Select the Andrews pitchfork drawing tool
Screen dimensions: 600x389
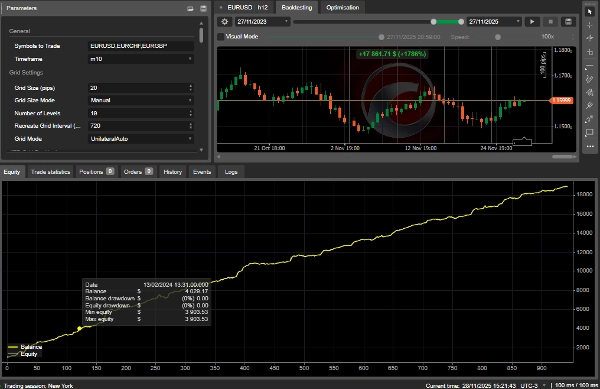point(589,106)
